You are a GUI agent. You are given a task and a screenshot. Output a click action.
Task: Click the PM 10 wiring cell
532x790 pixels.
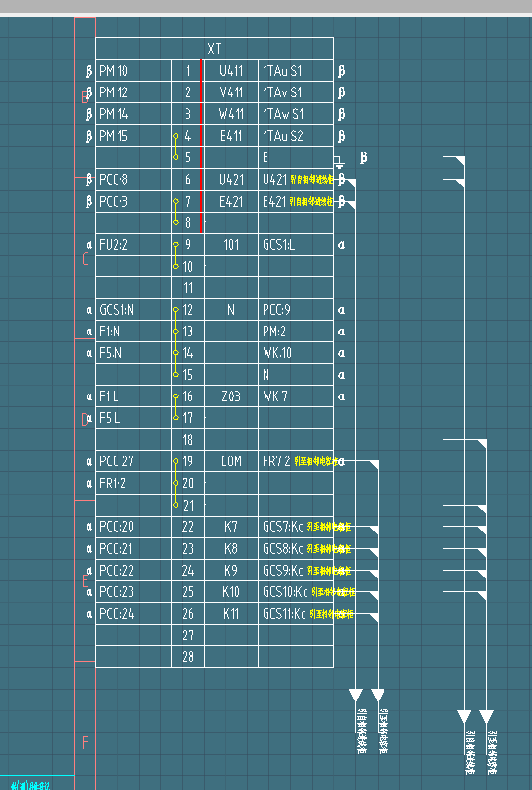(134, 71)
